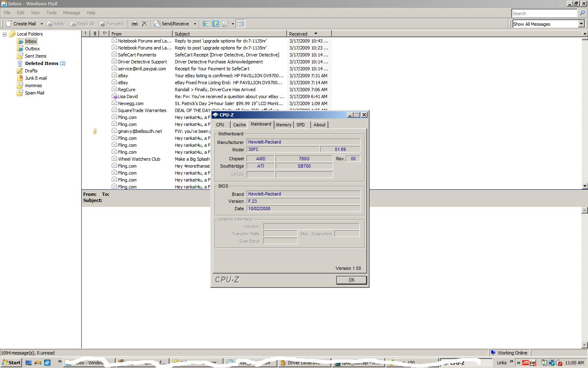Switch to the Memory tab in CPU-Z
This screenshot has height=368, width=588.
click(x=283, y=125)
